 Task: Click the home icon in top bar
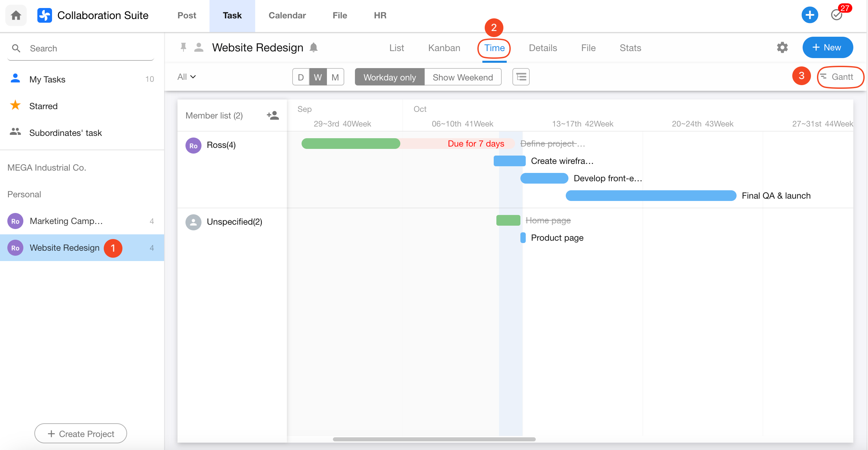coord(16,15)
